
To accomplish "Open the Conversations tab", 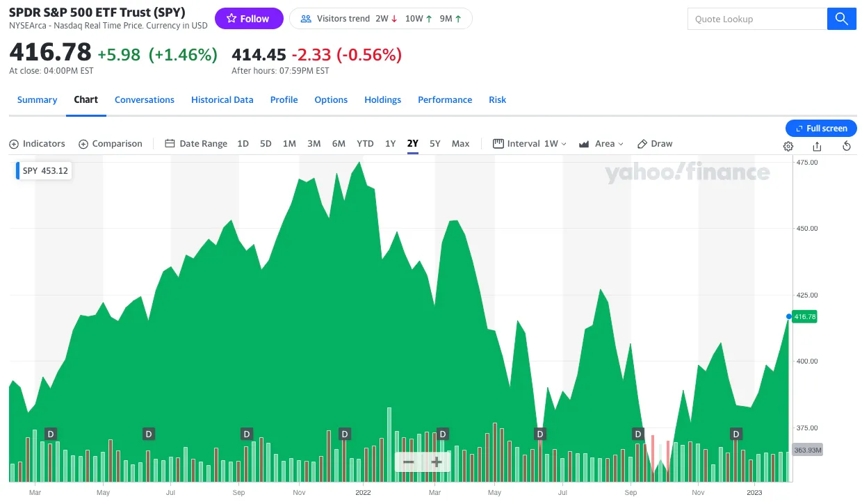I will coord(145,100).
